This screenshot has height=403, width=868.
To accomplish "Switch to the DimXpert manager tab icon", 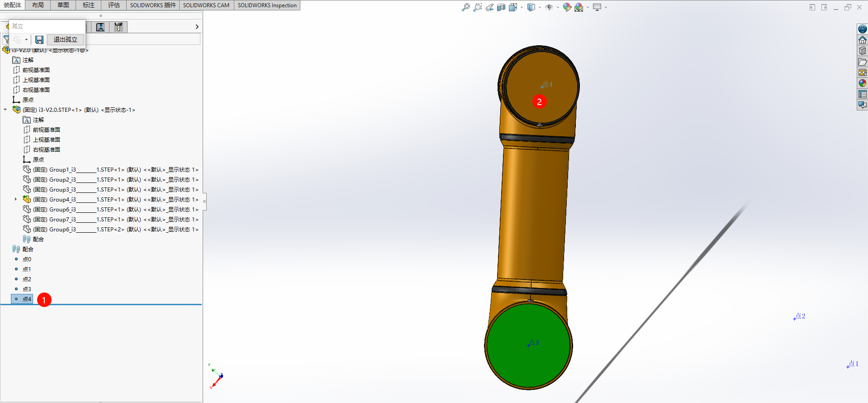I will click(100, 27).
